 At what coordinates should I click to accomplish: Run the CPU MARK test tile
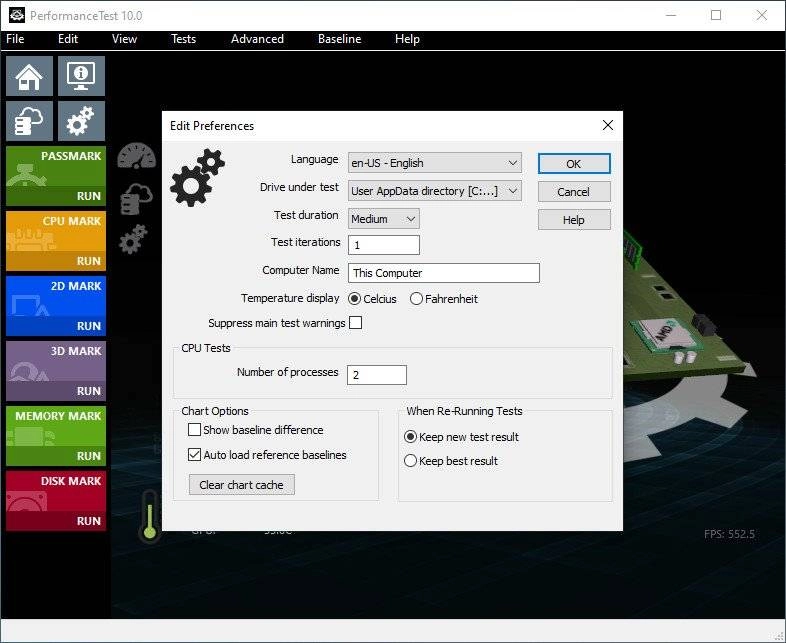pyautogui.click(x=56, y=241)
